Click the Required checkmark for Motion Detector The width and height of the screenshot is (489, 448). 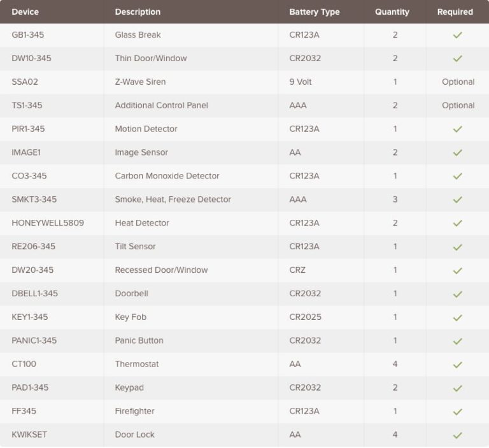click(457, 129)
